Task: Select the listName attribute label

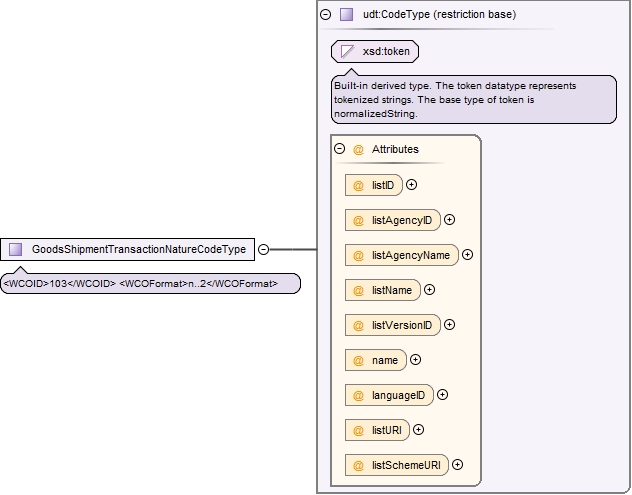Action: point(392,291)
